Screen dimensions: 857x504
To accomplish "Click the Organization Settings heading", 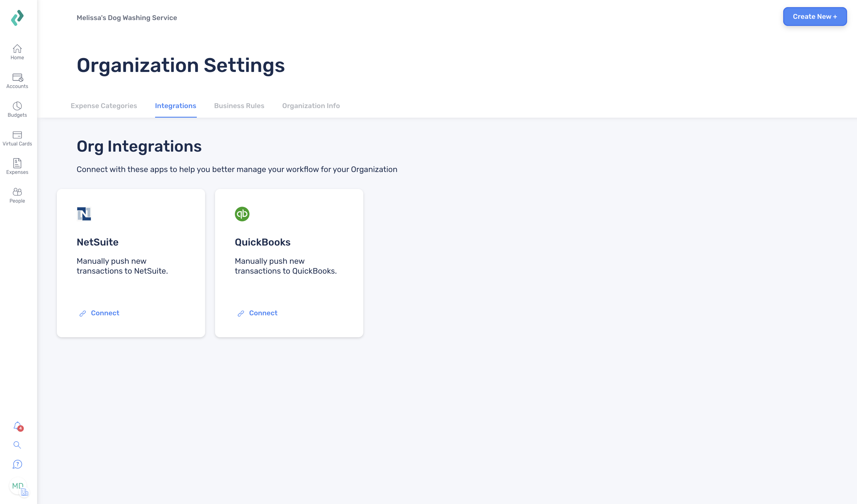I will [181, 65].
